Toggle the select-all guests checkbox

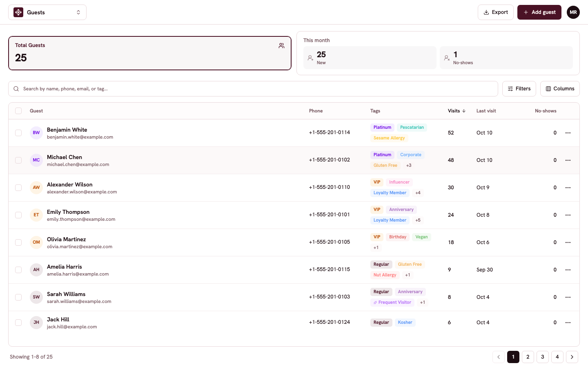[18, 111]
